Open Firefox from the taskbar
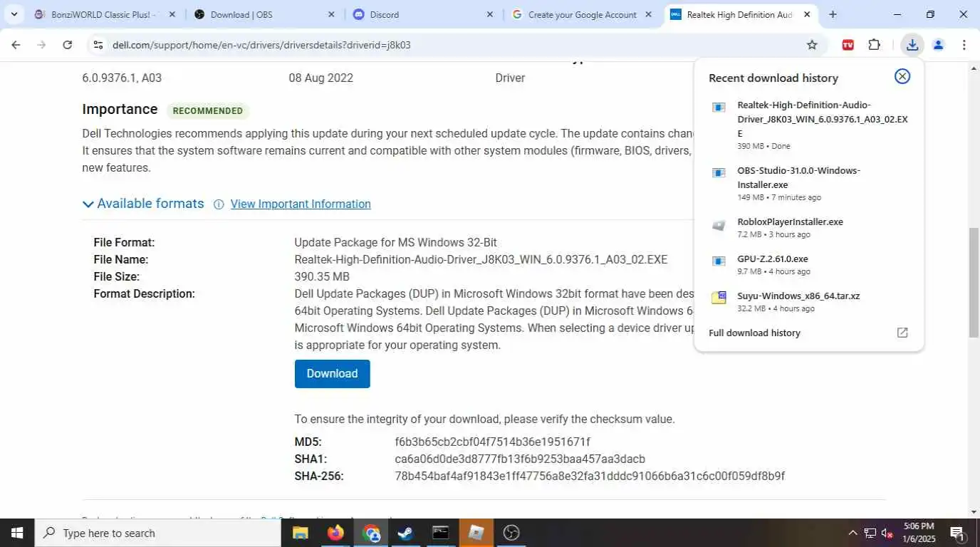The height and width of the screenshot is (547, 980). 335,533
